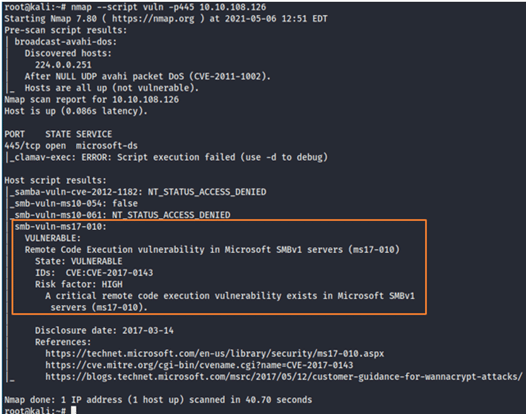Click the PORT STATE SERVICE header row
Viewport: 526px width, 414px height.
[x=58, y=134]
